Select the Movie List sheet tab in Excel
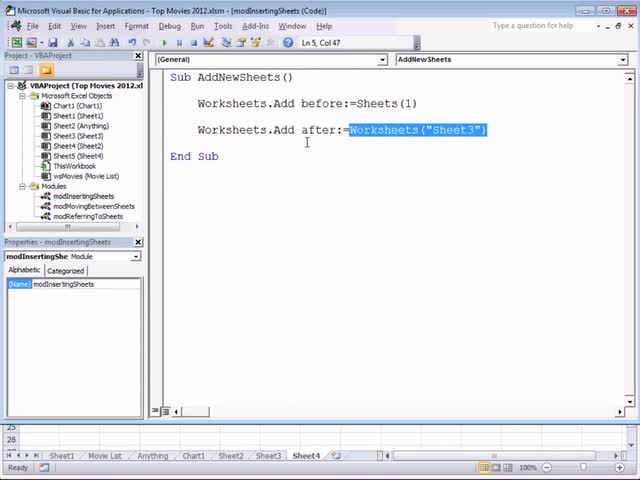Screen dimensions: 640x480 click(105, 456)
